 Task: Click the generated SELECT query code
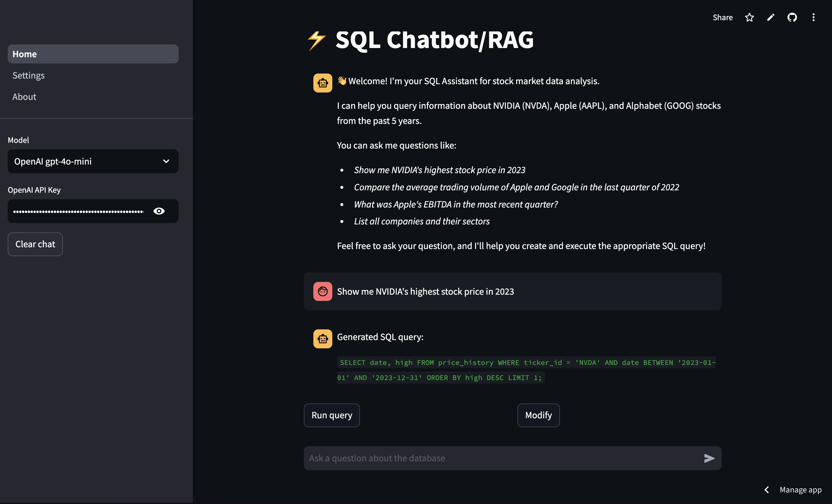[526, 370]
